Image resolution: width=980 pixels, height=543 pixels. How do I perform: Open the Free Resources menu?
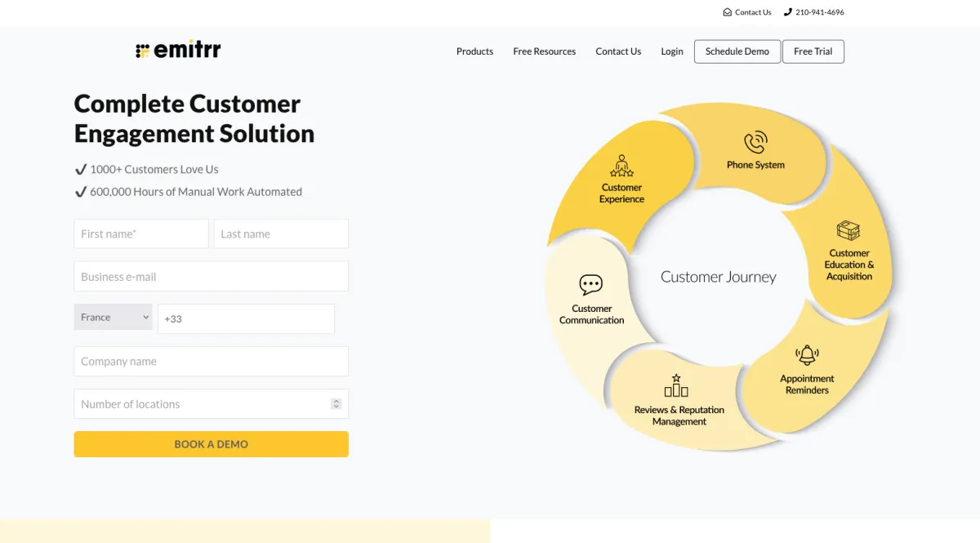pos(544,51)
